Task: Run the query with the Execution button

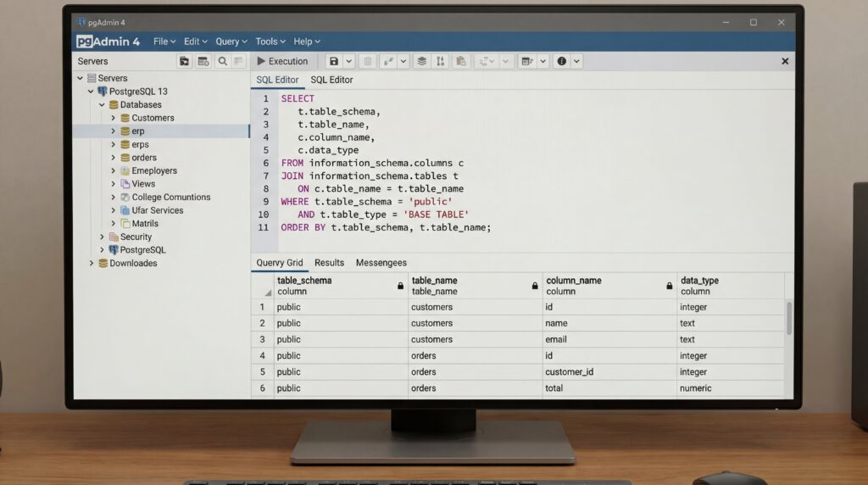Action: tap(282, 61)
